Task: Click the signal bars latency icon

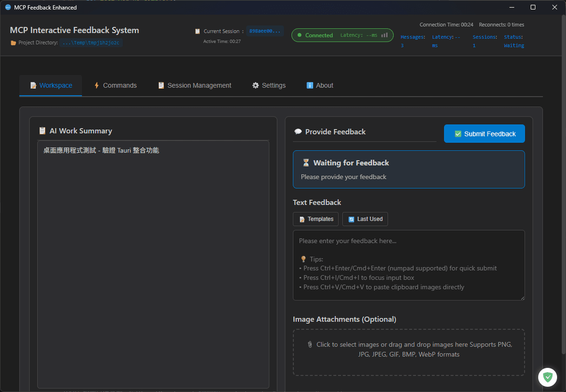Action: pyautogui.click(x=384, y=35)
